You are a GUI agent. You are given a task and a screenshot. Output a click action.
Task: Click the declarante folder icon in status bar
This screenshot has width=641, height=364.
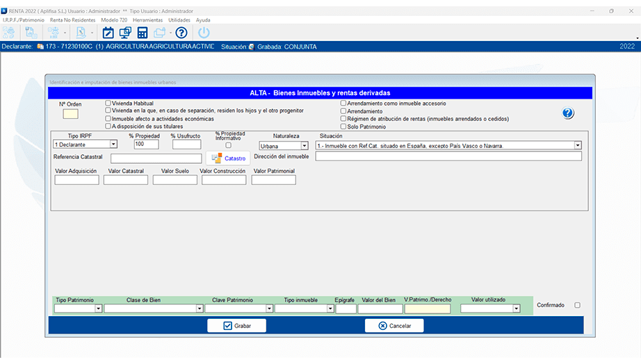(40, 47)
